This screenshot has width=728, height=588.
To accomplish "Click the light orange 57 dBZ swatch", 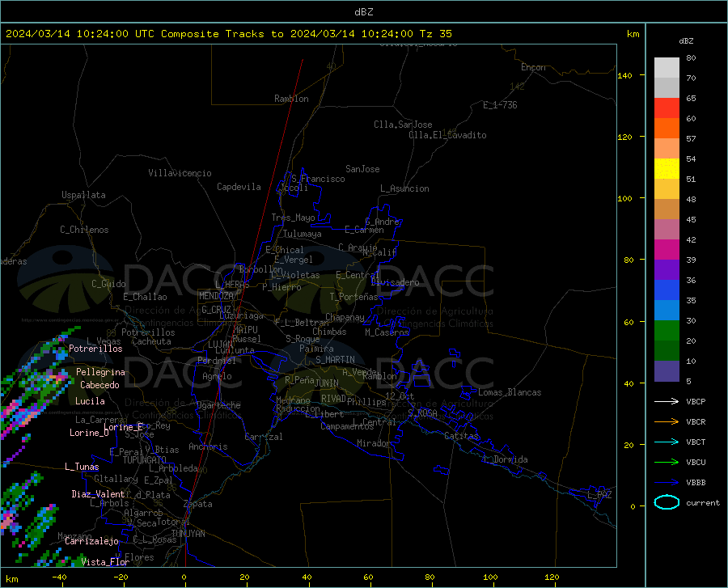I will pos(667,149).
